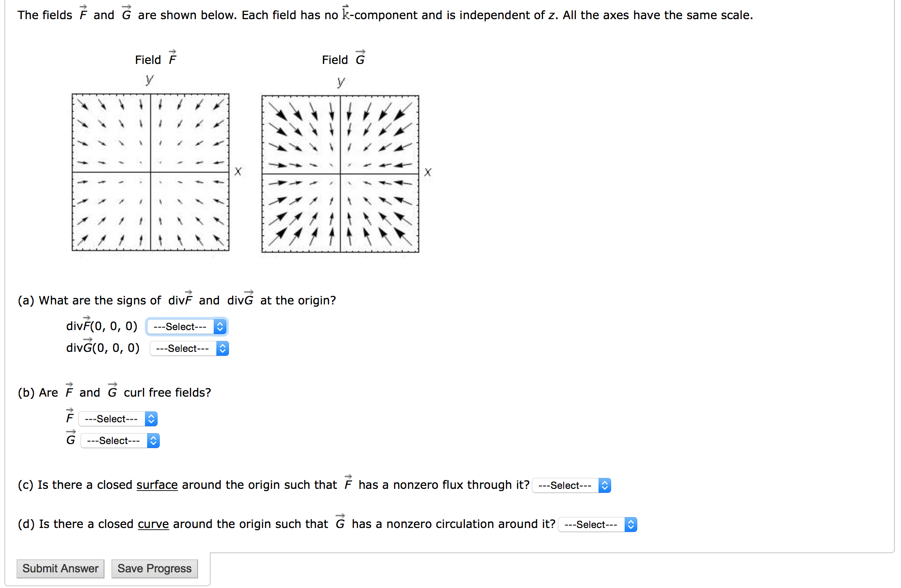Click the arrows icon on the G curl dropdown
901x588 pixels.
[153, 441]
